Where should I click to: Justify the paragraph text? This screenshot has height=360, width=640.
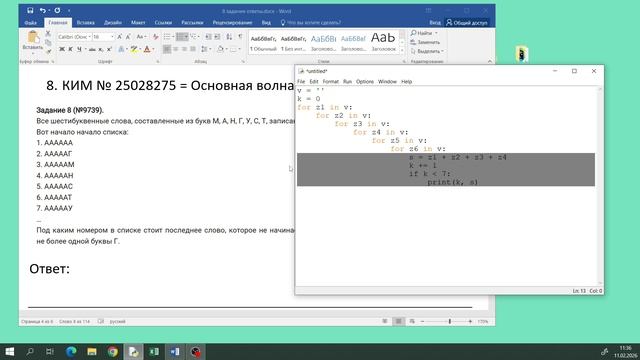coord(193,49)
